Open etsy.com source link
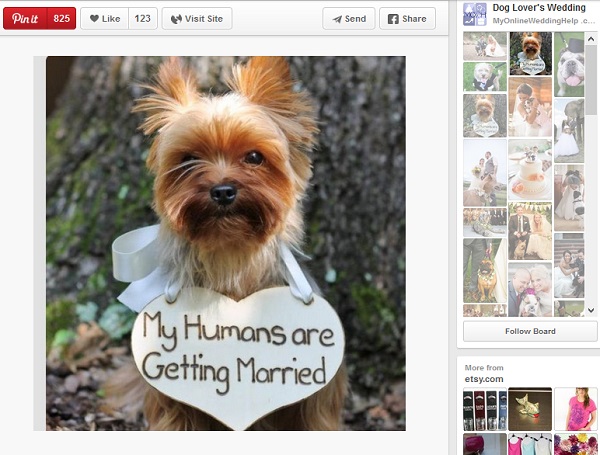Viewport: 600px width, 455px height. (486, 379)
